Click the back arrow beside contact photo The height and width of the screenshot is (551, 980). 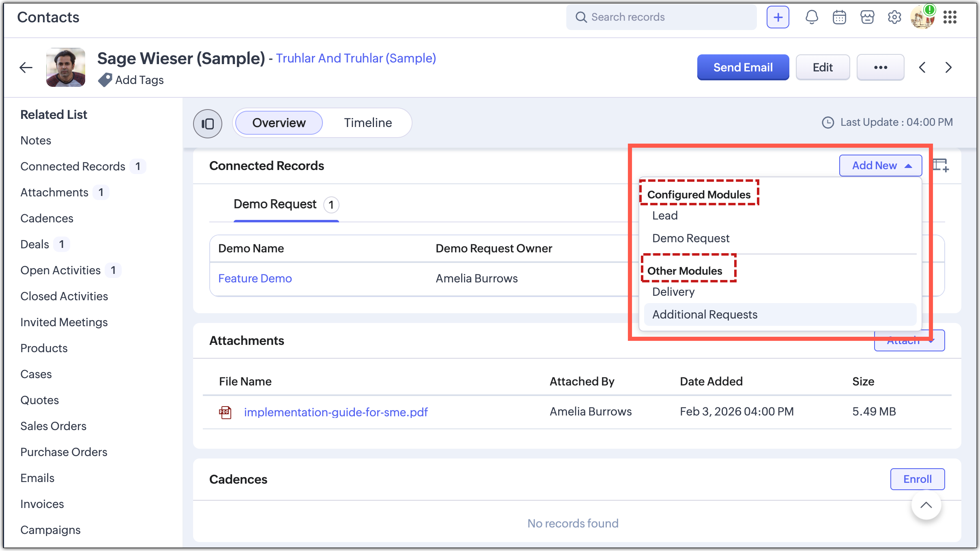(26, 67)
